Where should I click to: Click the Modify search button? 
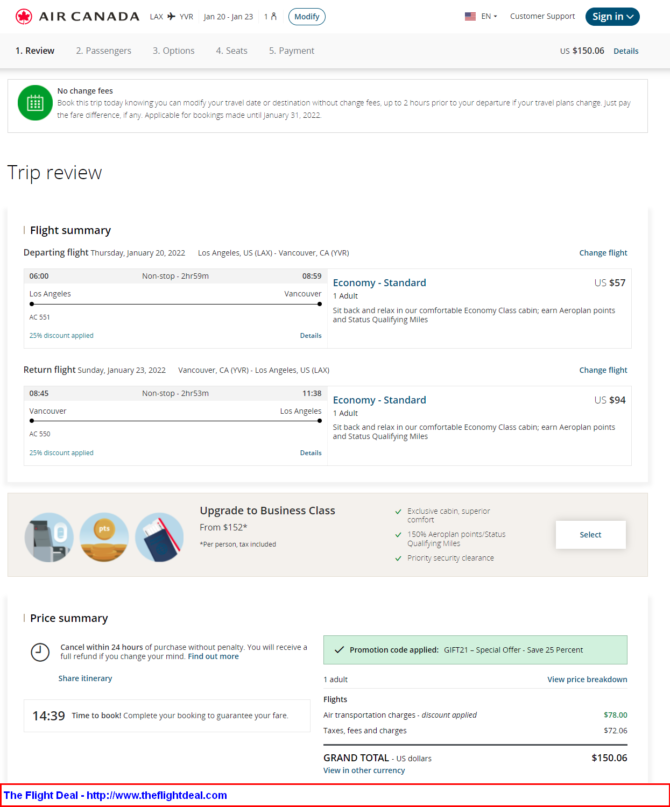307,16
